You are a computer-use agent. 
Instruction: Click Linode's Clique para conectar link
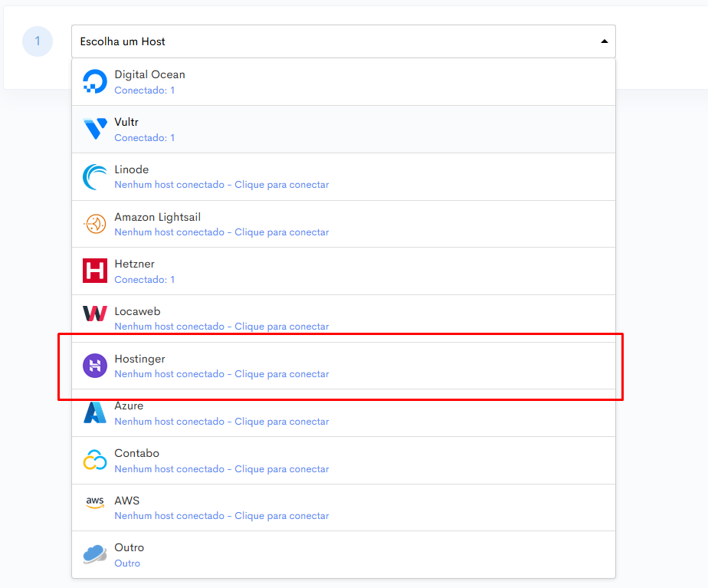point(282,185)
